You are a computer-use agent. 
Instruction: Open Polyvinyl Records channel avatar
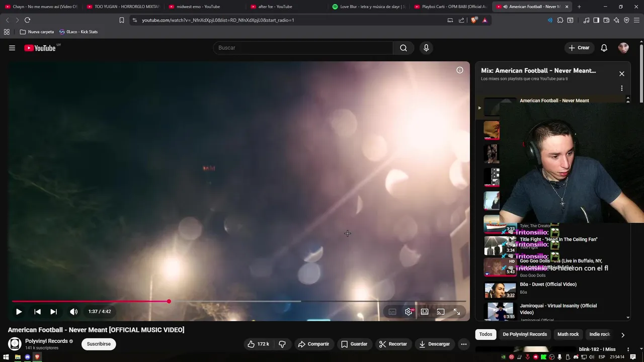coord(15,344)
